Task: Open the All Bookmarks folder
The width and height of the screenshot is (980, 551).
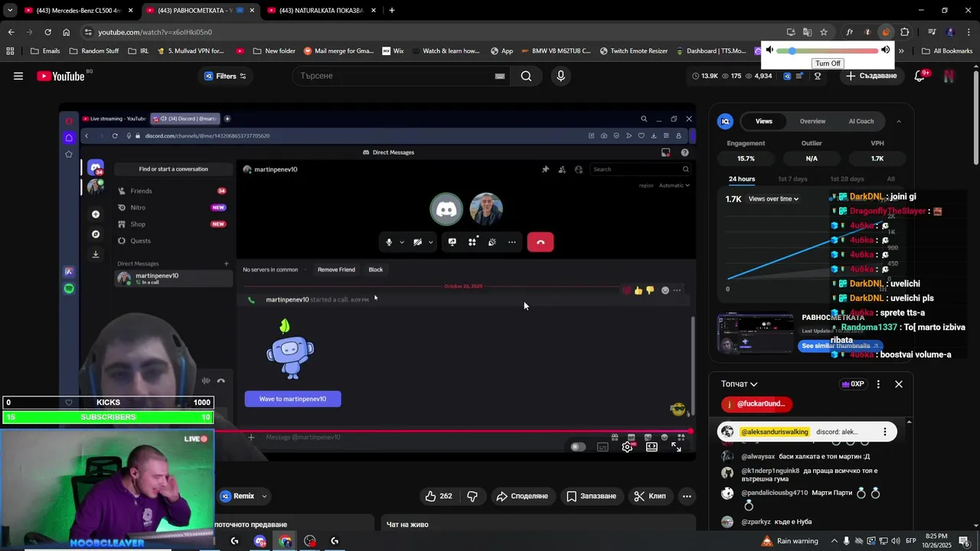Action: 947,51
